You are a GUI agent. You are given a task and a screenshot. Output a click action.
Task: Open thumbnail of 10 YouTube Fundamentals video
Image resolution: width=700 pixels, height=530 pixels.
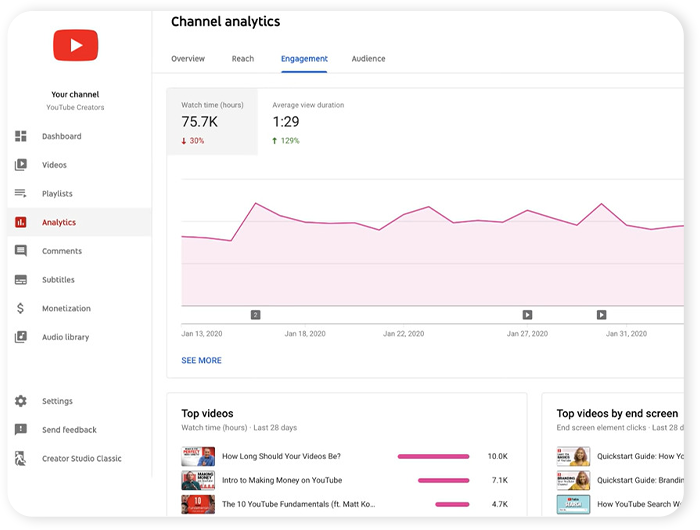(198, 504)
